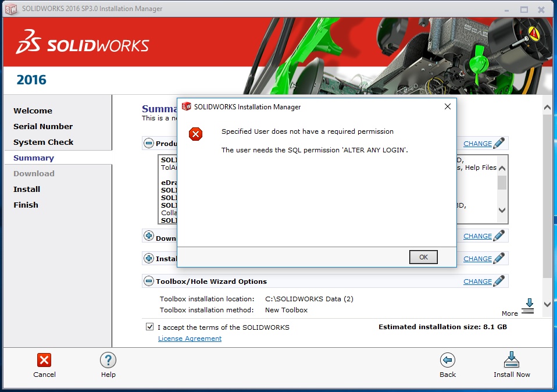Click OK in the error dialog
The height and width of the screenshot is (392, 557).
tap(423, 257)
